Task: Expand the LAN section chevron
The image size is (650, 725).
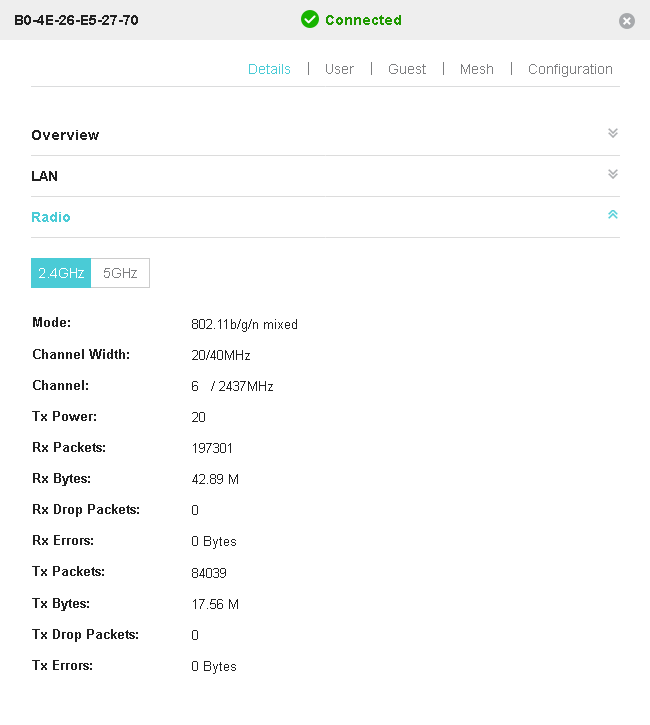Action: [613, 174]
